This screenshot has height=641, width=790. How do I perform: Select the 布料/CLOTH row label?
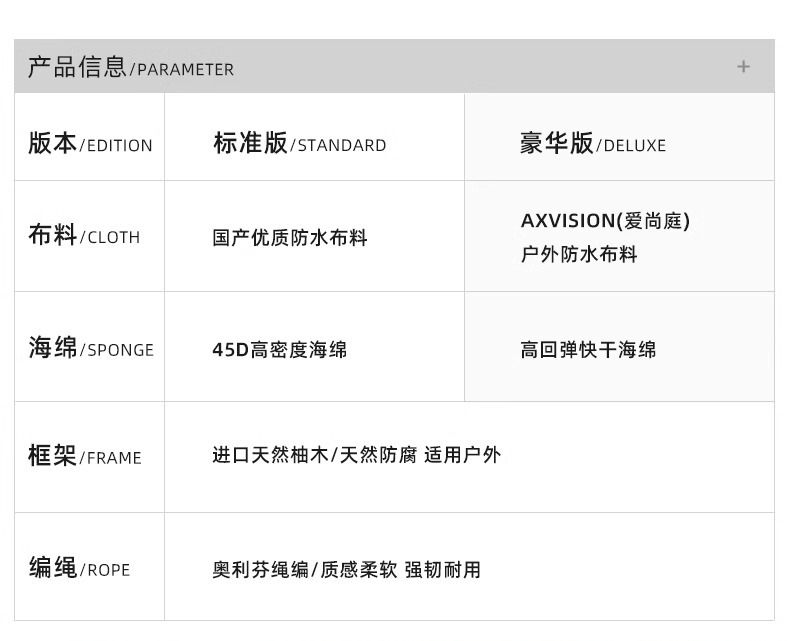tap(84, 236)
